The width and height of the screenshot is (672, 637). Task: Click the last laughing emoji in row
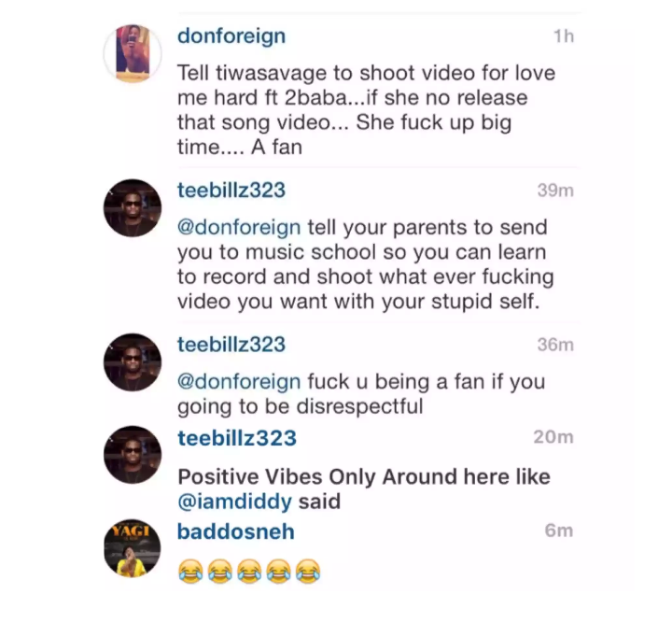(308, 571)
